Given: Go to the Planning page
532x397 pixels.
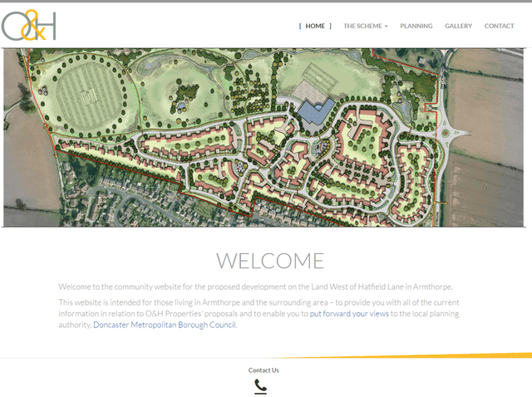Looking at the screenshot, I should tap(416, 26).
